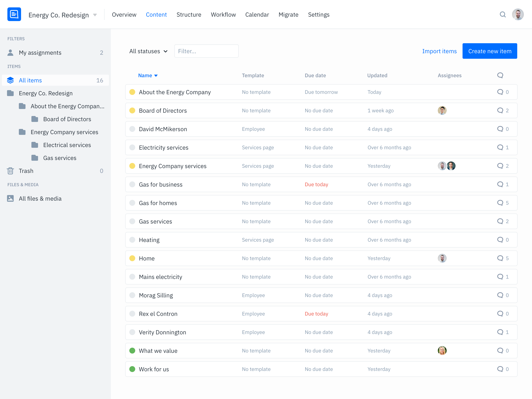Open the All statuses dropdown
Image resolution: width=532 pixels, height=399 pixels.
click(x=148, y=51)
